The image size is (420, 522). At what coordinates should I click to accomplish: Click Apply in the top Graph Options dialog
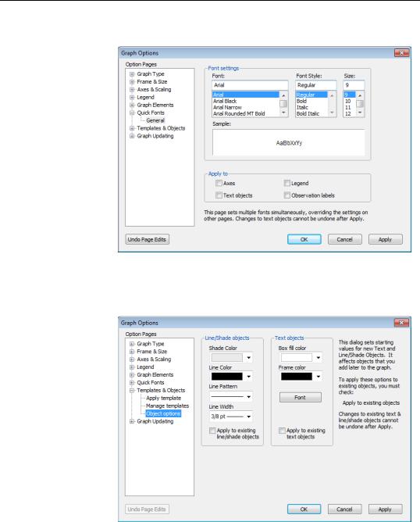385,239
